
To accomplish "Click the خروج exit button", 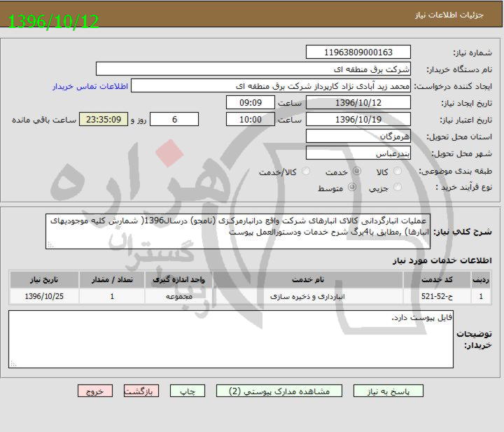I will 94,391.
